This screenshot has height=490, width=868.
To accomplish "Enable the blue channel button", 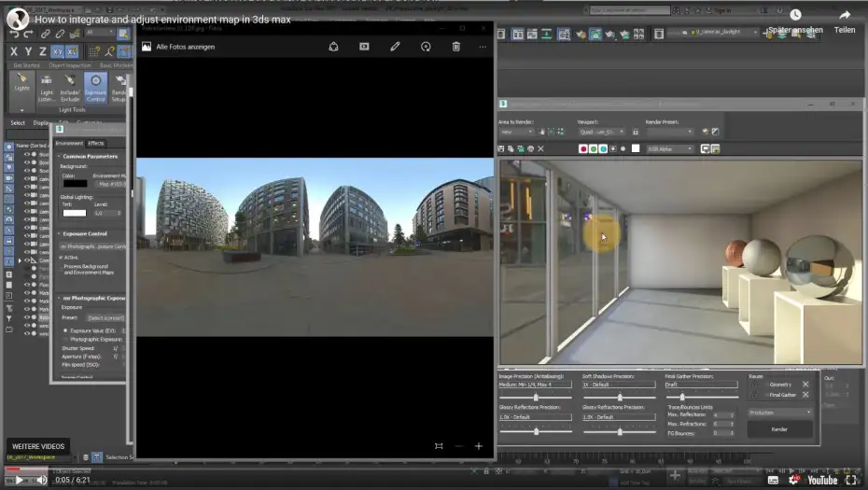I will (x=603, y=149).
